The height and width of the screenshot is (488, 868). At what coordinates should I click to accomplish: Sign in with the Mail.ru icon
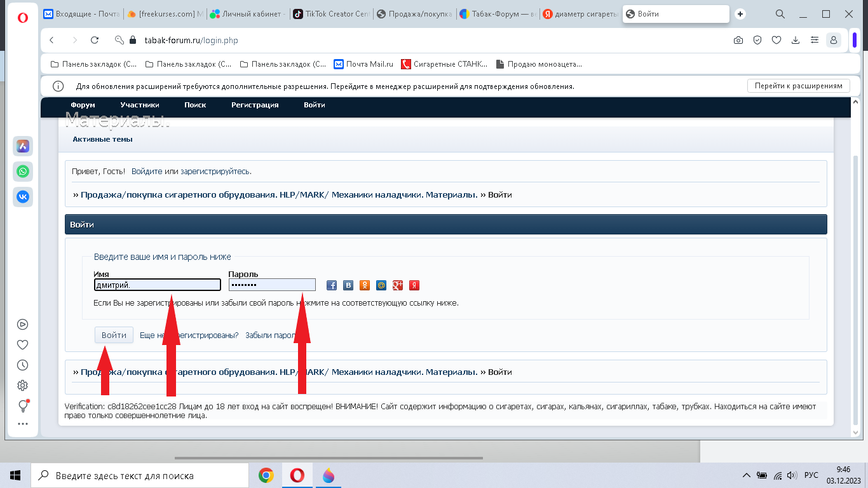coord(381,285)
